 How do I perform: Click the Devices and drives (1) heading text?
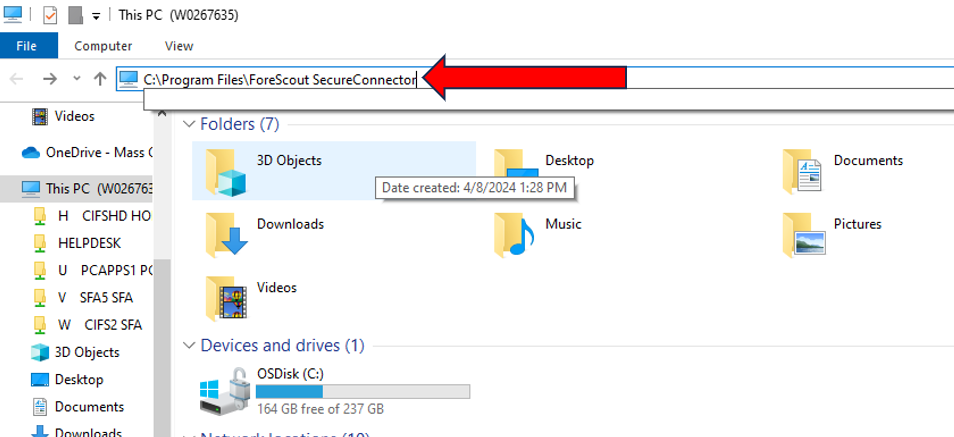coord(282,346)
